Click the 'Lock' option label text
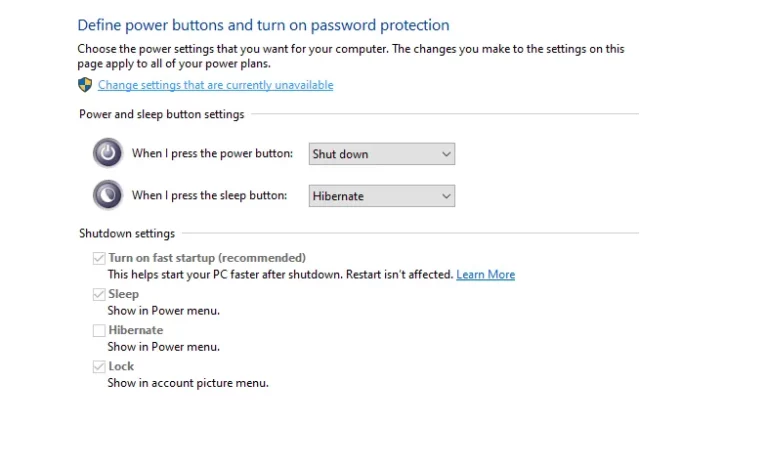768x467 pixels. tap(121, 366)
